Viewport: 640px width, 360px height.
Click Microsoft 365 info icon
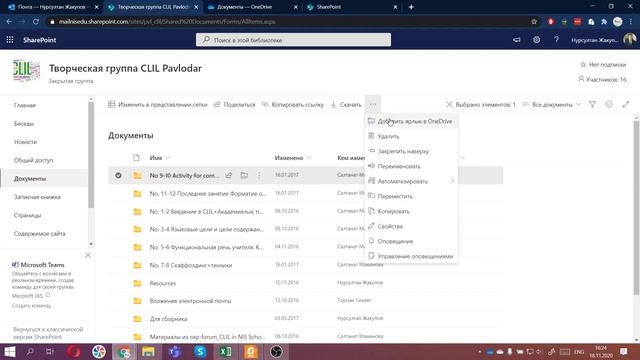pos(48,295)
